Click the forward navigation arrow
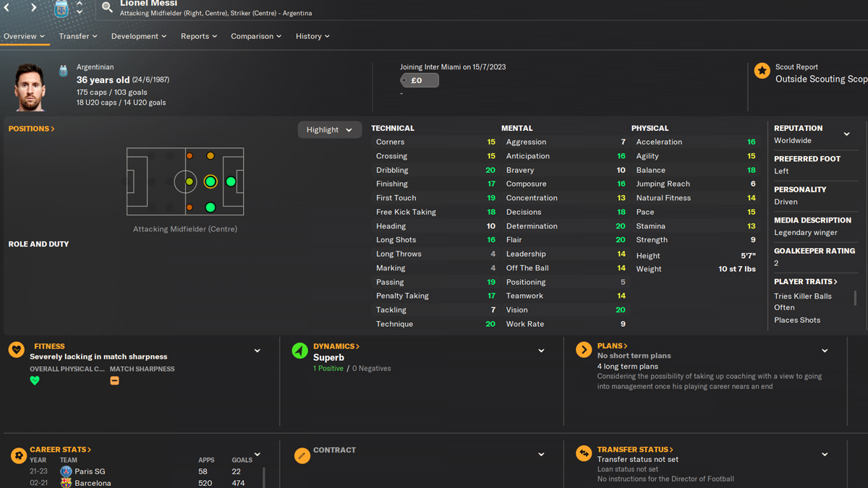The width and height of the screenshot is (868, 488). (x=33, y=7)
